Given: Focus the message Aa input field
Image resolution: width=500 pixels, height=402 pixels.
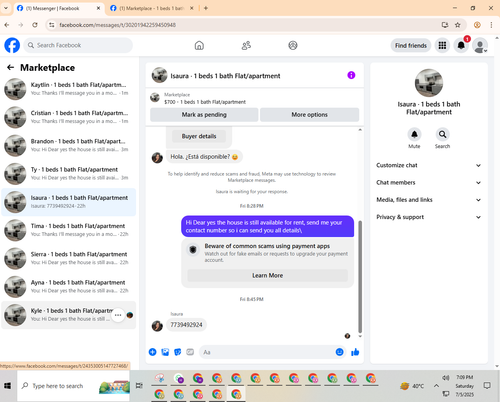Looking at the screenshot, I should (x=267, y=352).
